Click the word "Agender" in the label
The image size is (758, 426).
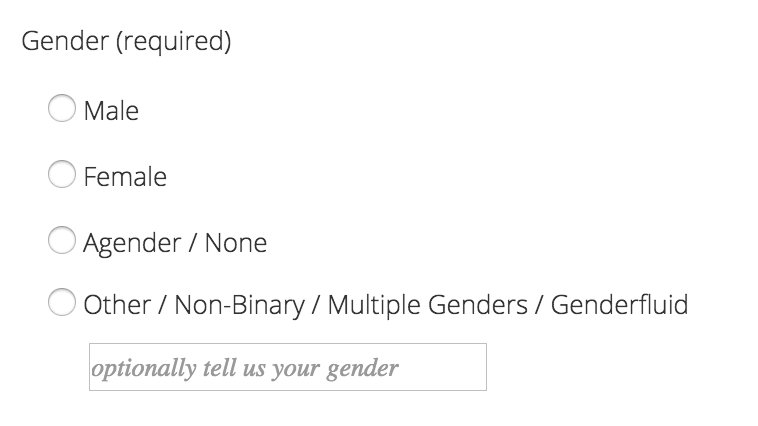[x=128, y=242]
